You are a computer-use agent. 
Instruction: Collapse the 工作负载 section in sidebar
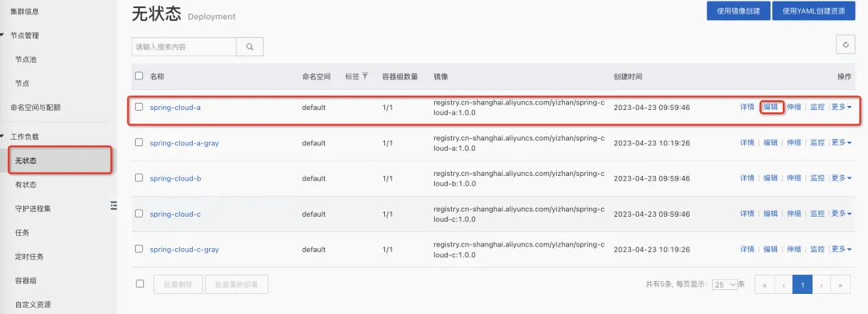coord(24,137)
